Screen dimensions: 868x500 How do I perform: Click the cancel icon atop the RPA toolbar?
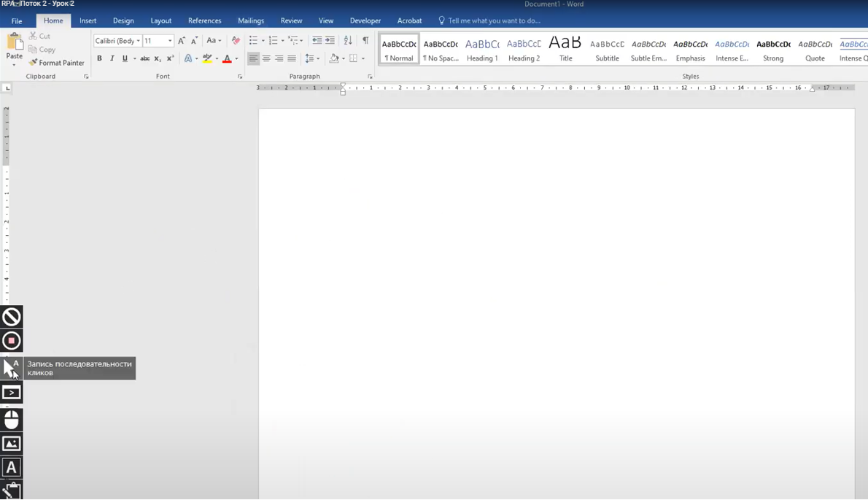12,317
